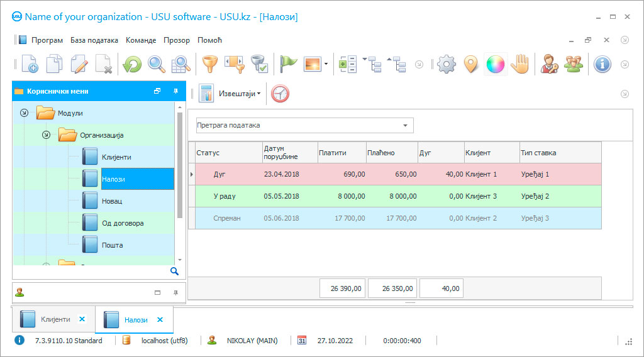Click the blue info icon in toolbar
Screen dimensions: 644x357
tap(602, 64)
